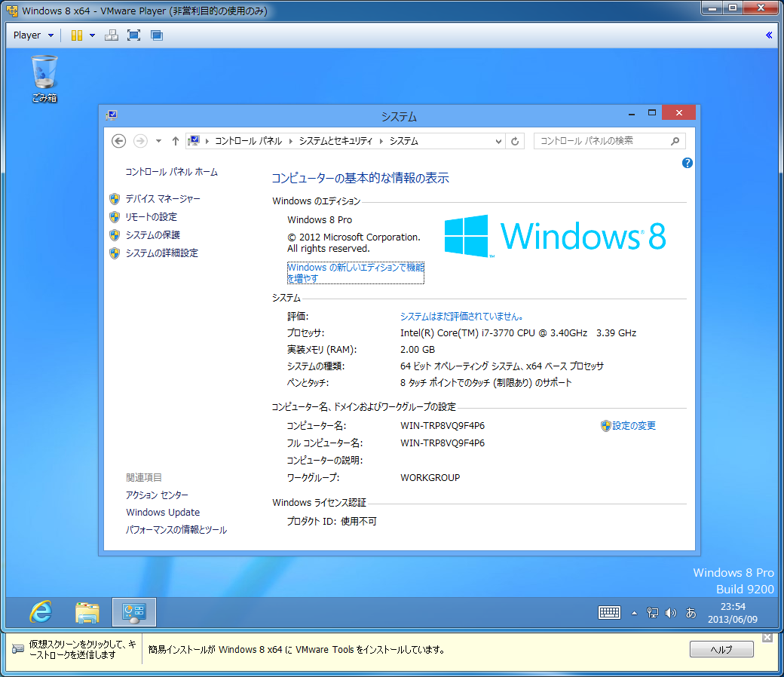Click the forward arrow in System window
Image resolution: width=784 pixels, height=677 pixels.
tap(140, 141)
